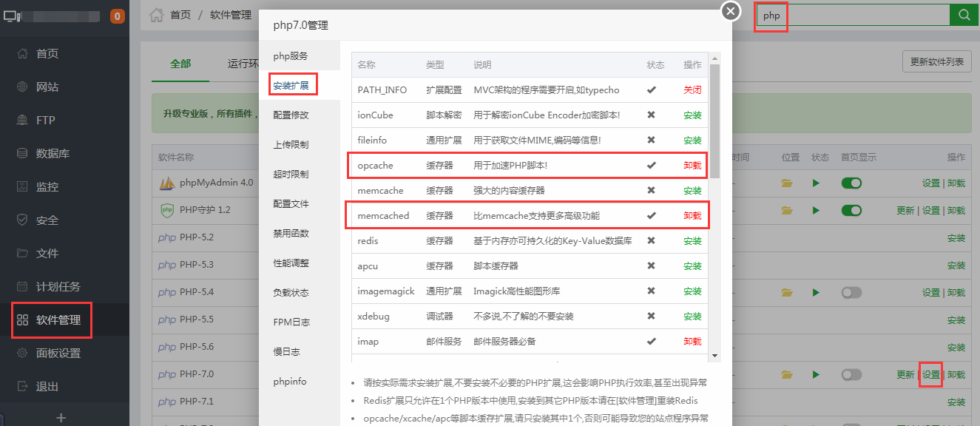Turn off 首页显示 toggle for phpMyAdmin 4.0
980x426 pixels.
point(851,183)
